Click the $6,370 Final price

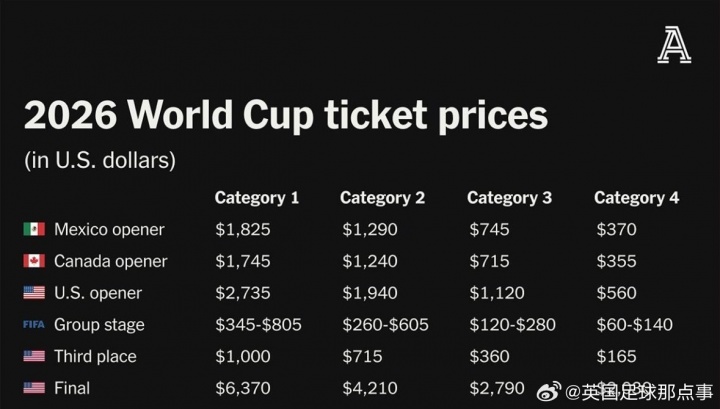[243, 388]
